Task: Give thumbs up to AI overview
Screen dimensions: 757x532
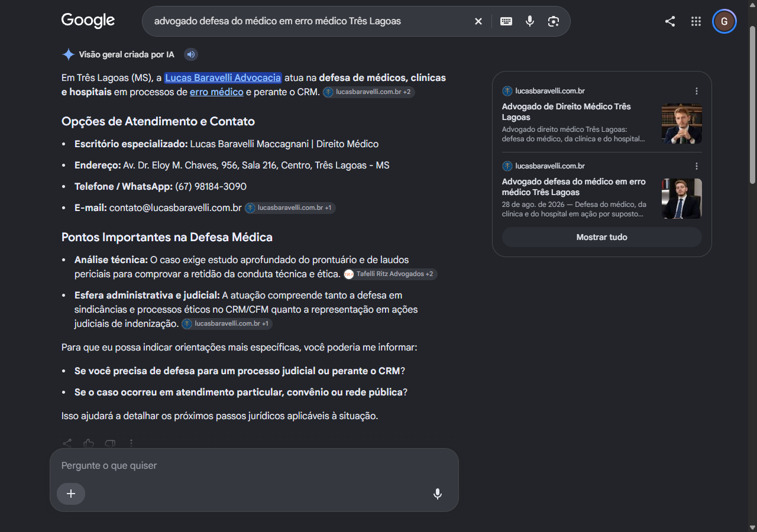Action: click(89, 443)
